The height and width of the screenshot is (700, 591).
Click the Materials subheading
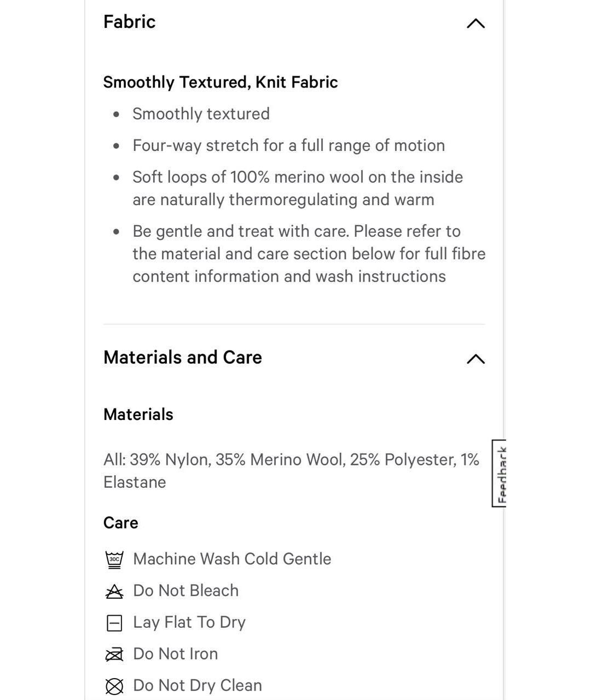[138, 415]
